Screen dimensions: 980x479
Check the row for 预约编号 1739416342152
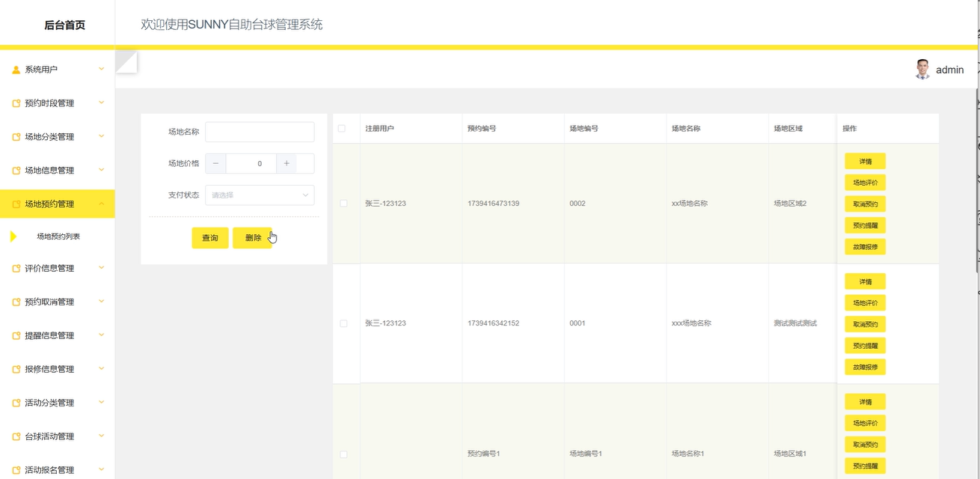343,323
